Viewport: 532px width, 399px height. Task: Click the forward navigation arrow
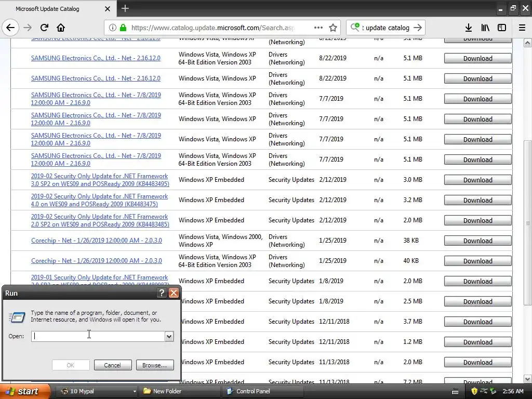point(28,28)
